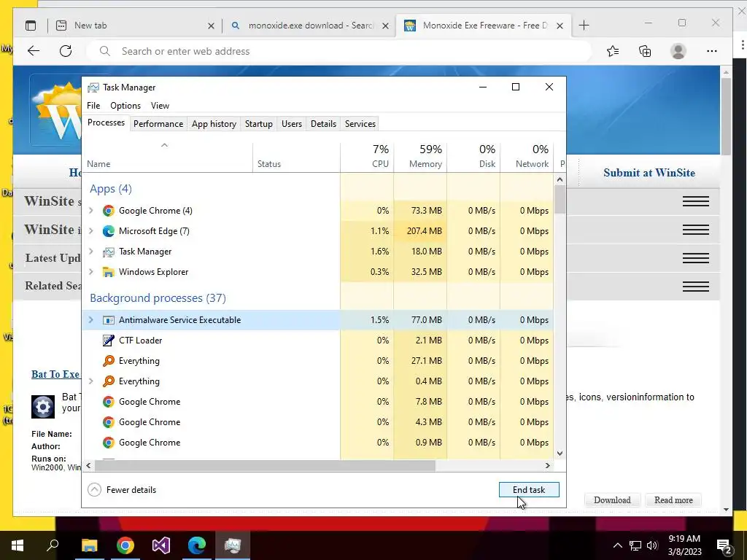Click the Antimalware Service Executable icon
Screen dimensions: 747x560
(109, 320)
